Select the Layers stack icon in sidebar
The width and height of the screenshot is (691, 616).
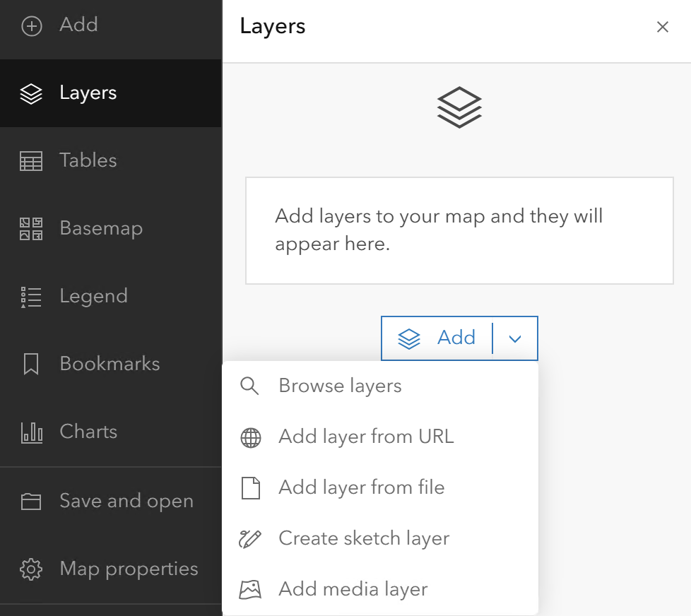(x=32, y=93)
